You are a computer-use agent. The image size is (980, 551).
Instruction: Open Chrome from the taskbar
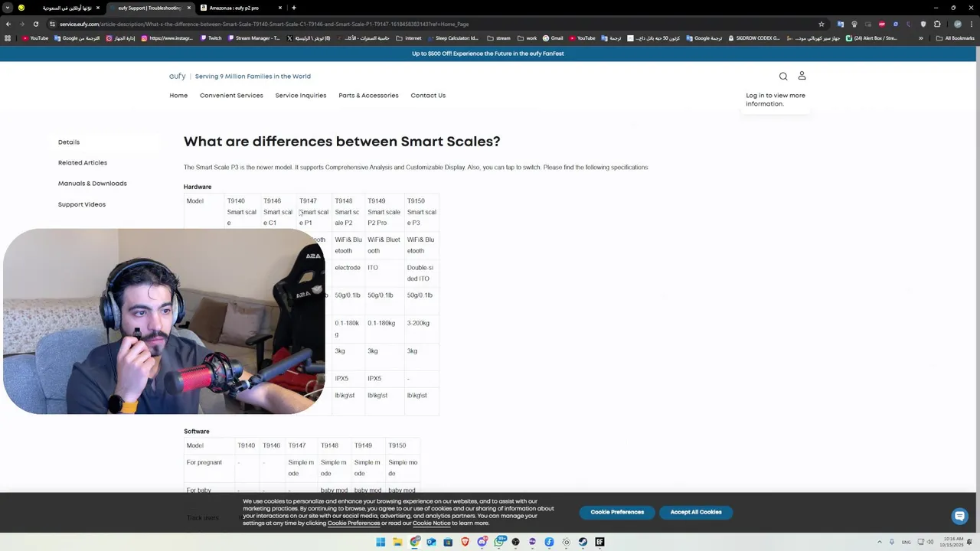414,542
